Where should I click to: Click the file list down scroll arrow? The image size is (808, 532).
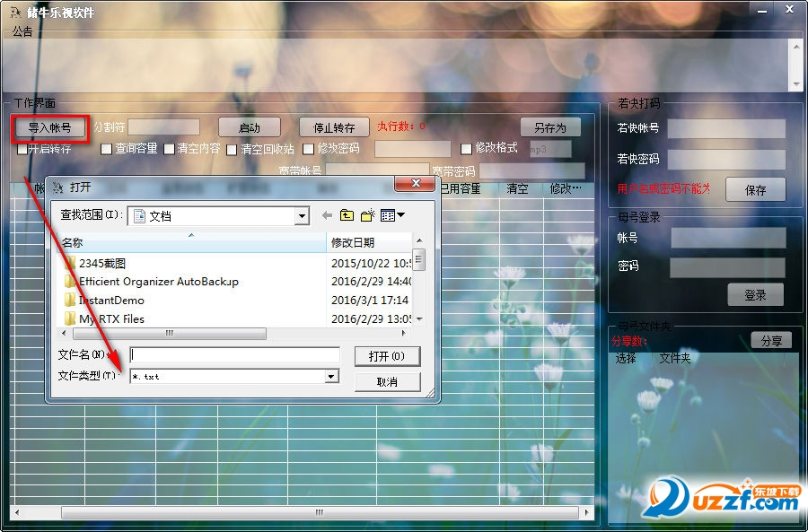419,319
